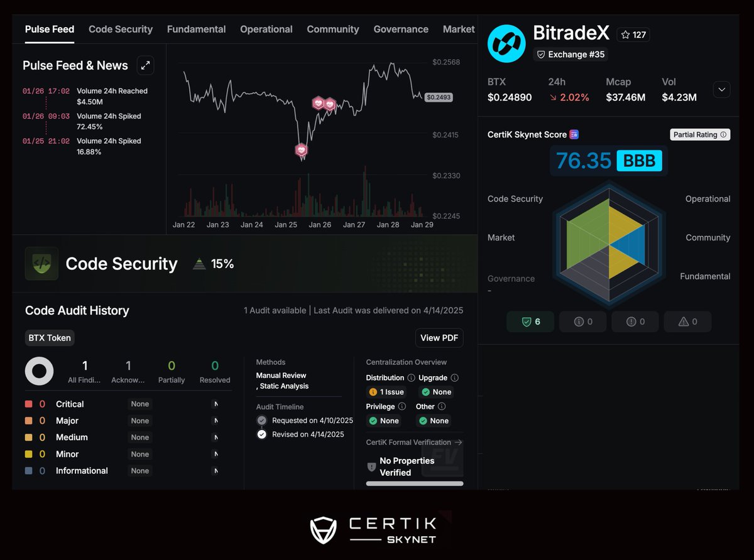
Task: Open the Distribution info icon
Action: (411, 378)
